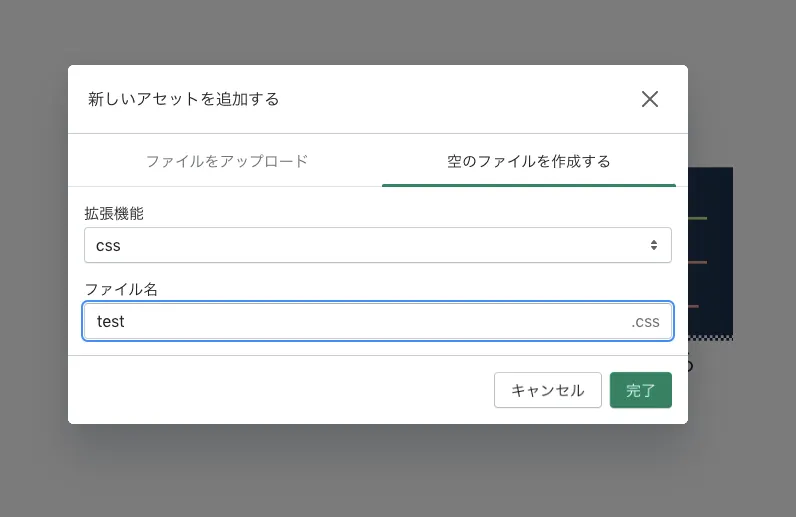796x517 pixels.
Task: Click the dropdown up-down arrow icon
Action: [x=653, y=245]
